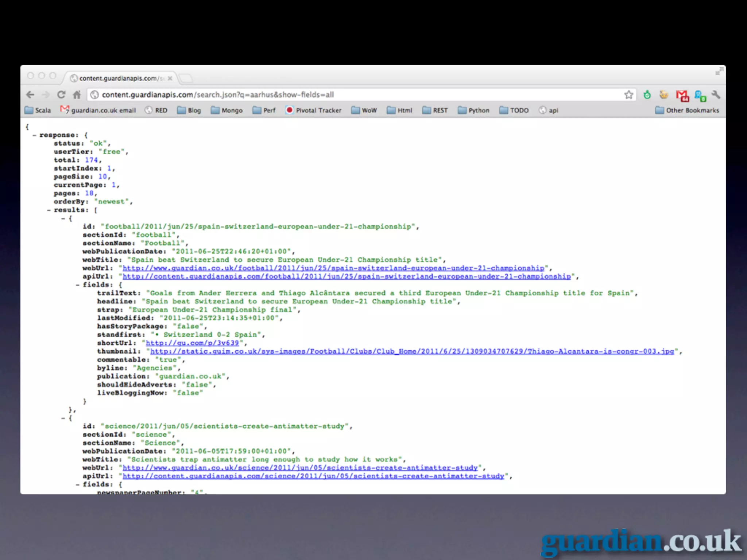Collapse the first fields object
The width and height of the screenshot is (747, 560).
point(78,285)
